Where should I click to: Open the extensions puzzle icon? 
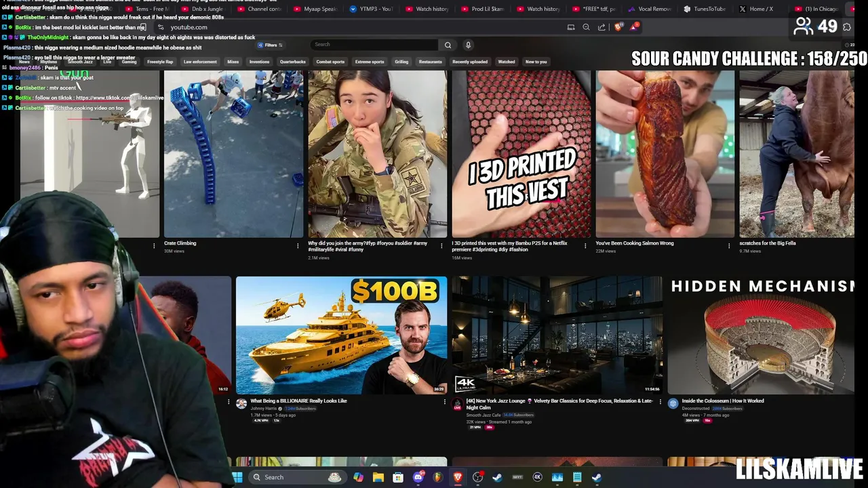pyautogui.click(x=847, y=27)
